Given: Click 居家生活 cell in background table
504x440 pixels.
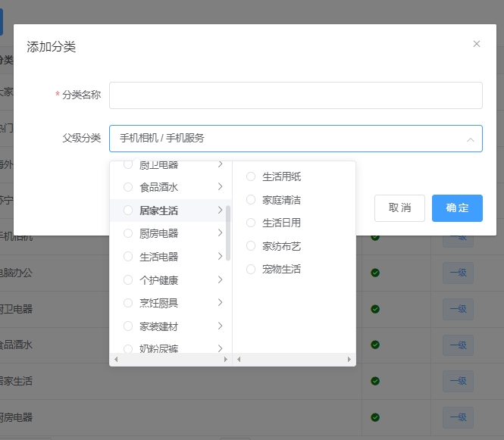Looking at the screenshot, I should click(16, 381).
